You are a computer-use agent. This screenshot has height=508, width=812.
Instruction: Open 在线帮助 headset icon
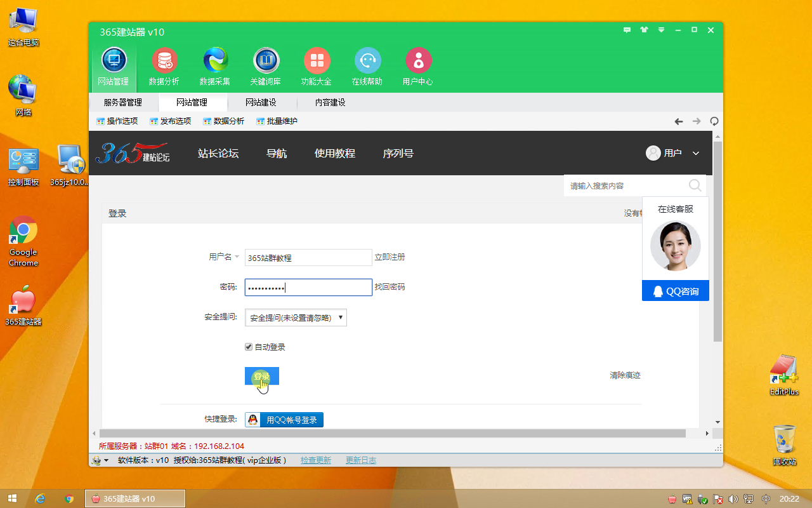click(367, 67)
